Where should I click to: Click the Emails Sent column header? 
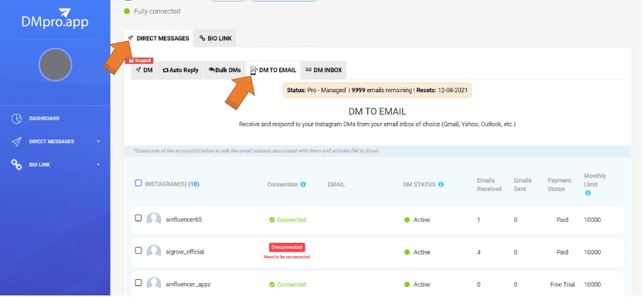(x=523, y=184)
